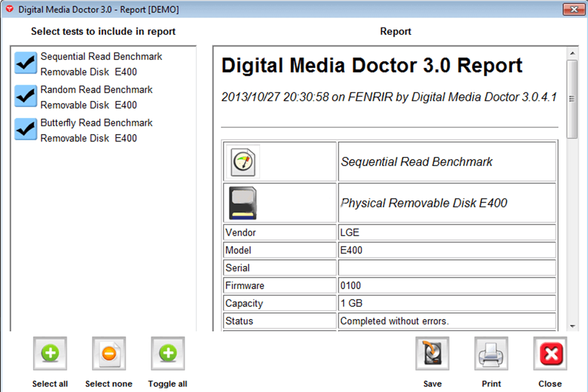
Task: Click the 'Select none' label
Action: tap(109, 384)
